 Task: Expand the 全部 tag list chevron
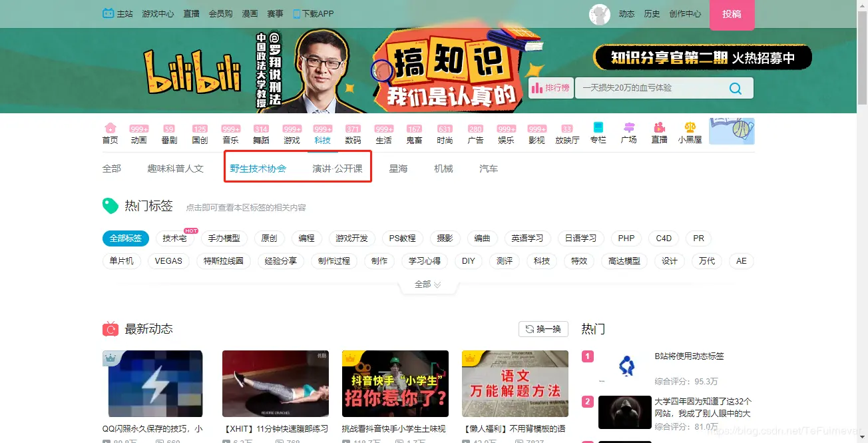click(x=427, y=284)
